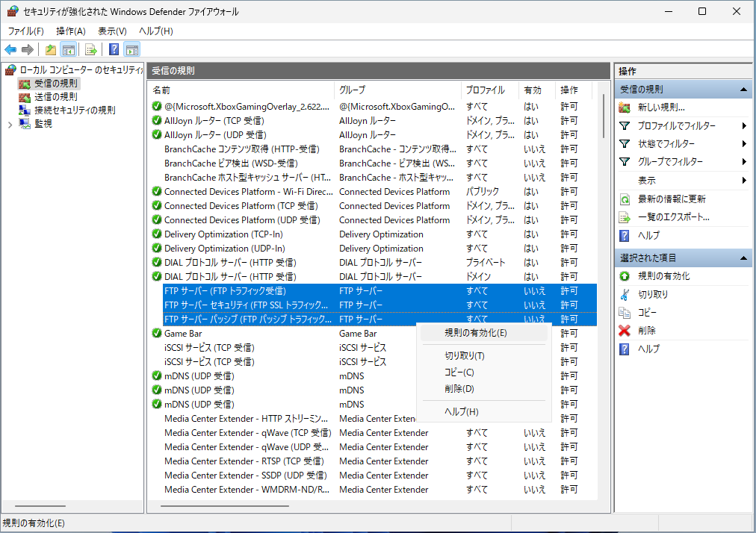Choose コピー(C) from context menu
The height and width of the screenshot is (533, 756).
click(484, 373)
